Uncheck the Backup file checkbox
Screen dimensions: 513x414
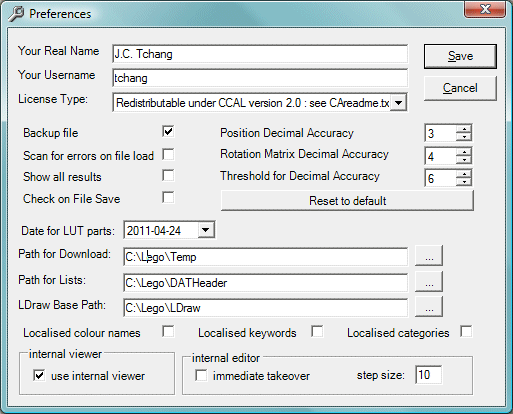click(168, 131)
